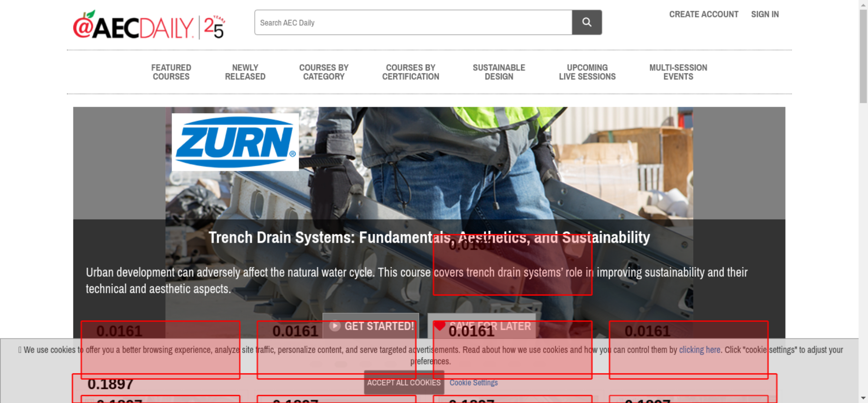The width and height of the screenshot is (868, 403).
Task: Accept all cookies
Action: 404,382
